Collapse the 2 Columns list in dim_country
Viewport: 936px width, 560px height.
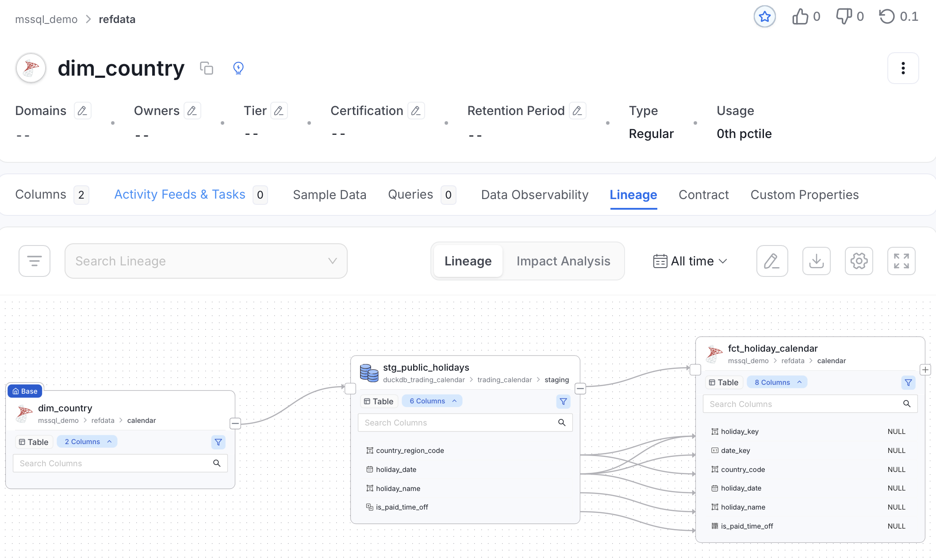(87, 441)
